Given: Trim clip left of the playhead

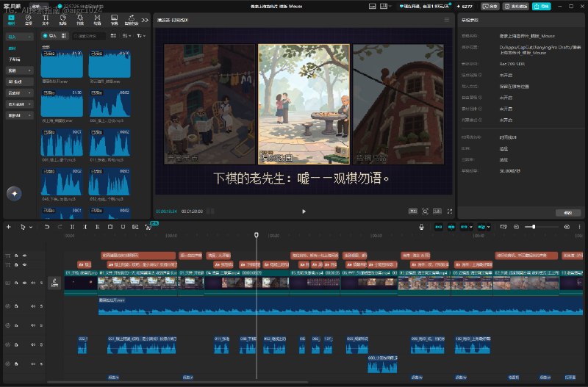Looking at the screenshot, I should [x=85, y=227].
